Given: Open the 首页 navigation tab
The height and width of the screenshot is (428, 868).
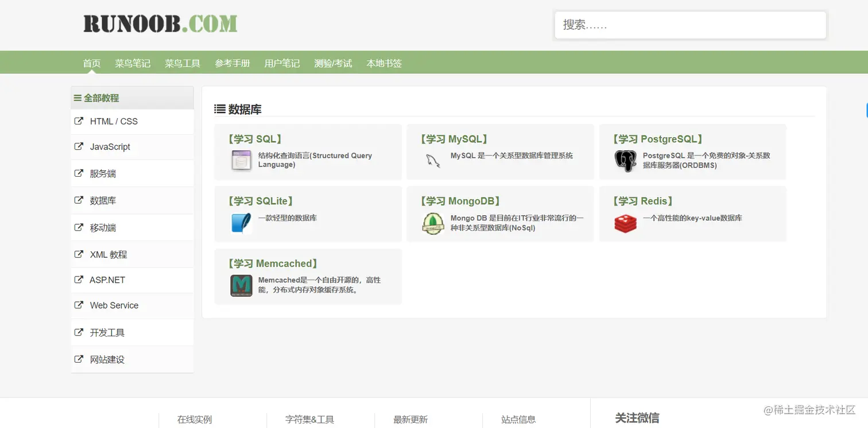Looking at the screenshot, I should (x=92, y=63).
